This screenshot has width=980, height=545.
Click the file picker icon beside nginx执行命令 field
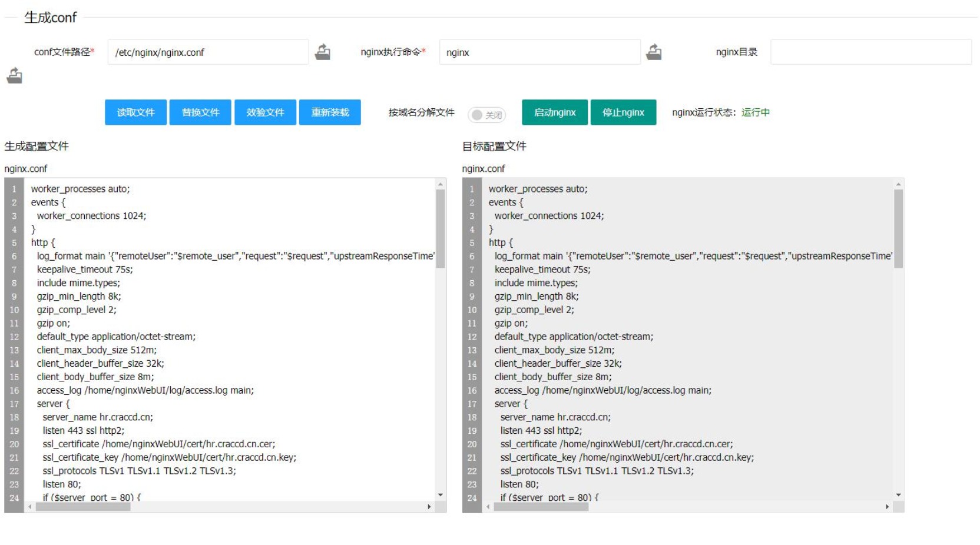tap(654, 52)
